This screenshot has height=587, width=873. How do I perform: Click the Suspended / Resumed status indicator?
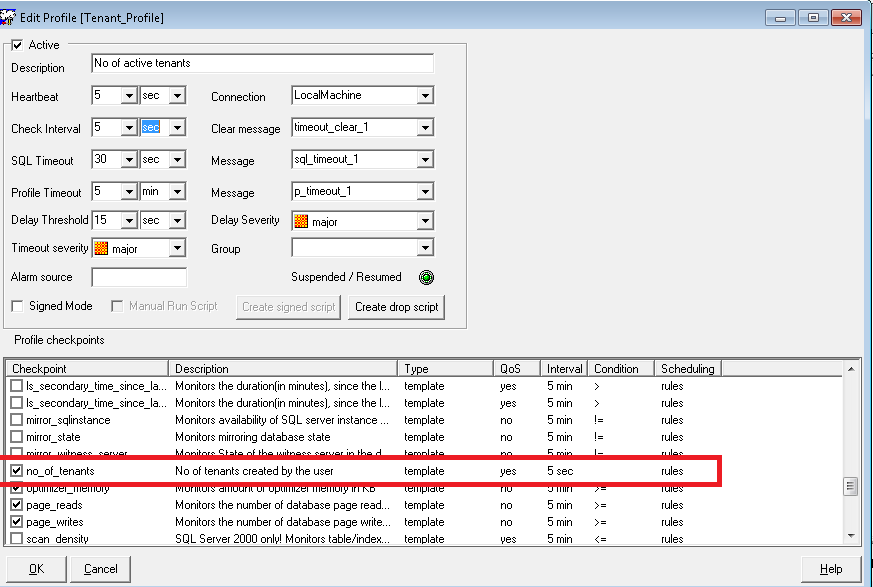tap(426, 277)
